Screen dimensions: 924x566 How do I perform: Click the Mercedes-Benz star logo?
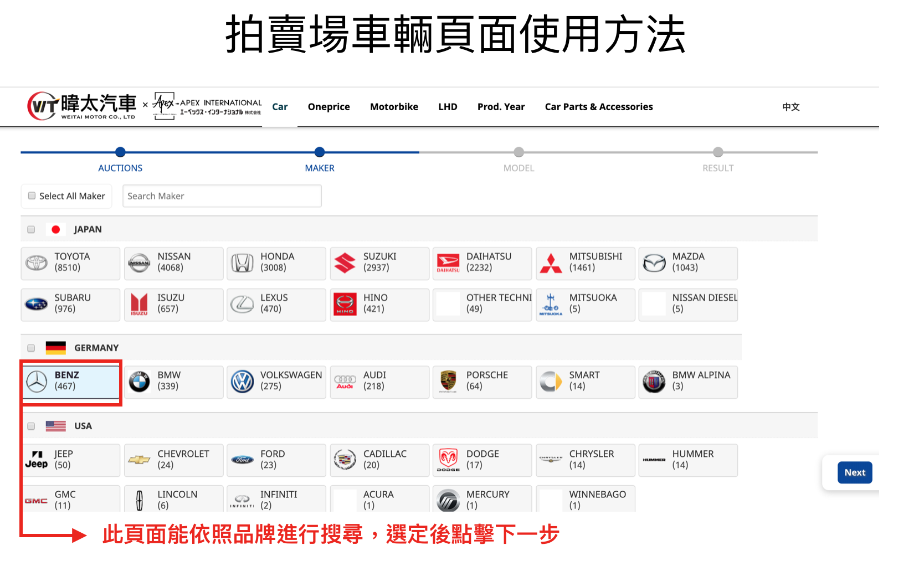click(x=37, y=382)
